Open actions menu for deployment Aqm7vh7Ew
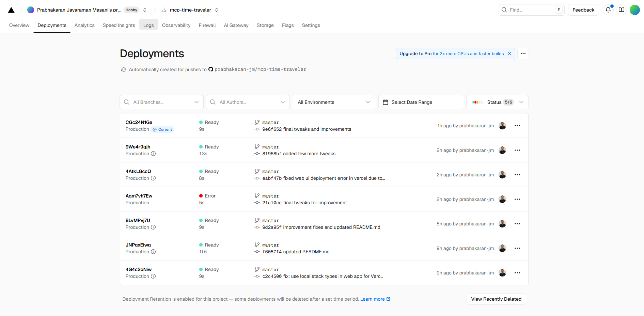 pos(517,199)
